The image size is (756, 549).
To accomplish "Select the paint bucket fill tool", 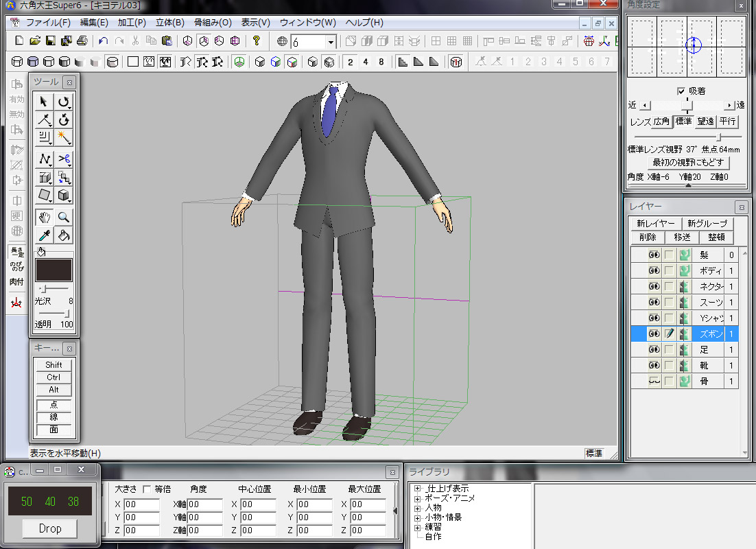I will 64,236.
